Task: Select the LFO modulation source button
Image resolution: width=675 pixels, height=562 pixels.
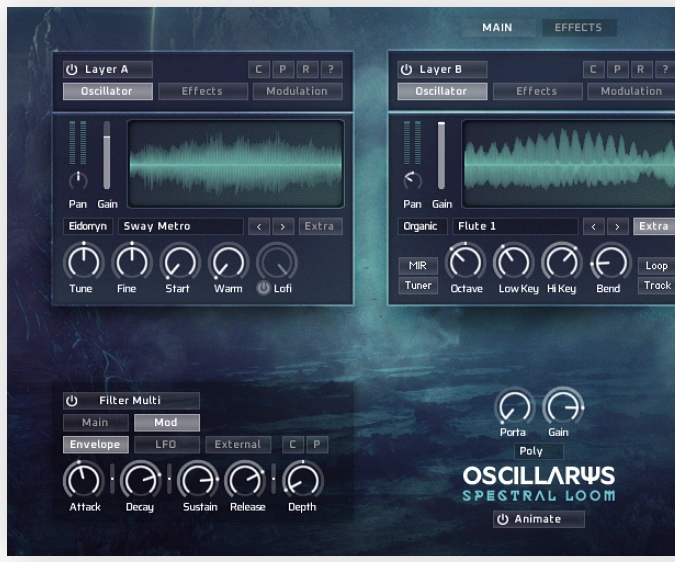Action: click(165, 445)
